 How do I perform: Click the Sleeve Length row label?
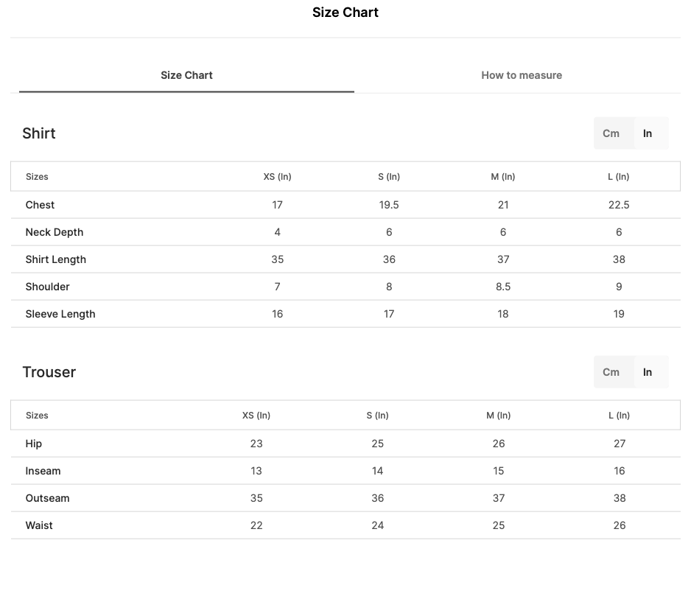[x=60, y=314]
